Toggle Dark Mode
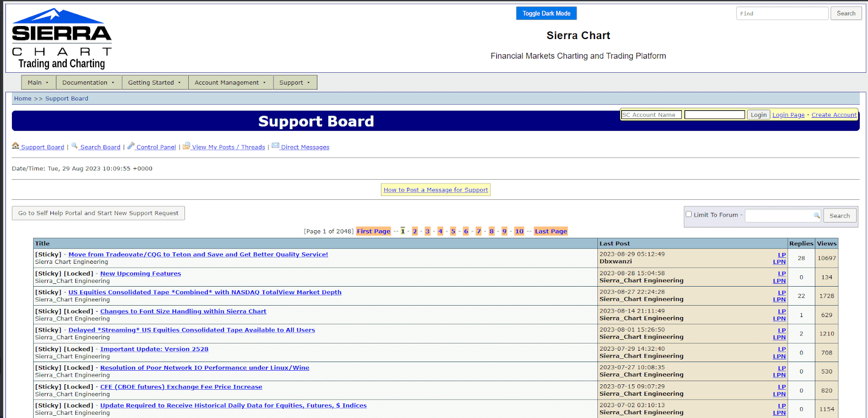868x418 pixels. pos(546,13)
